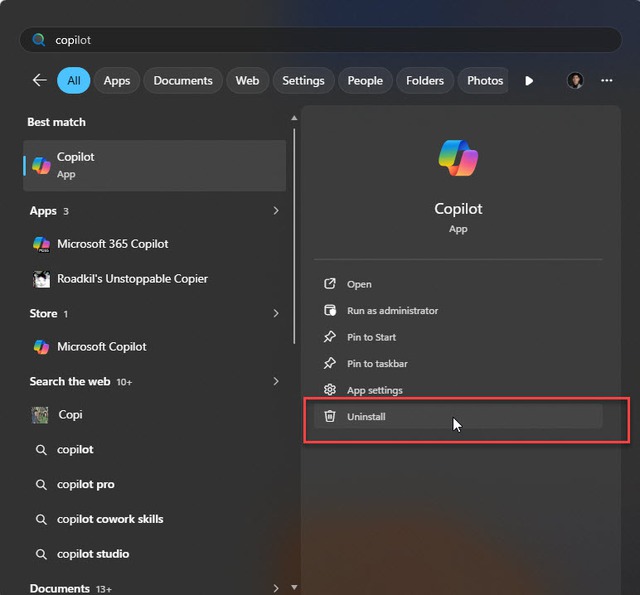Click Roadkil's Unstoppable Copier icon

(x=42, y=279)
